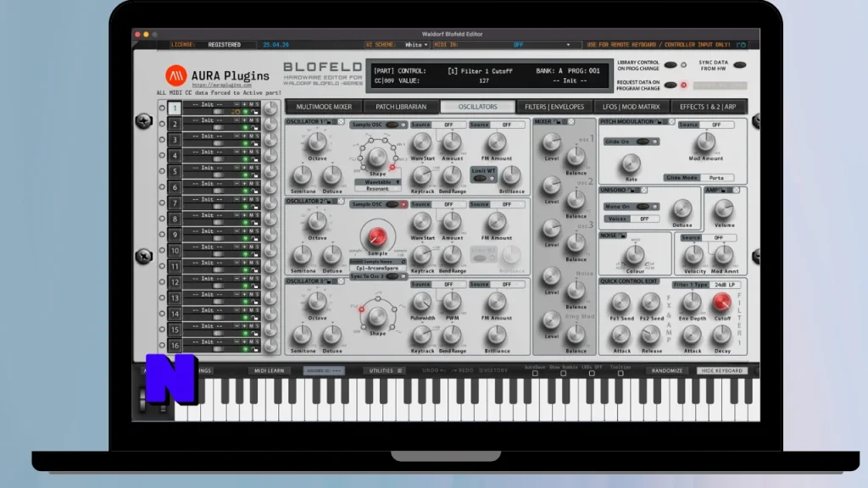Toggle the Sync To Osc 3 switch
The height and width of the screenshot is (488, 868).
point(392,276)
